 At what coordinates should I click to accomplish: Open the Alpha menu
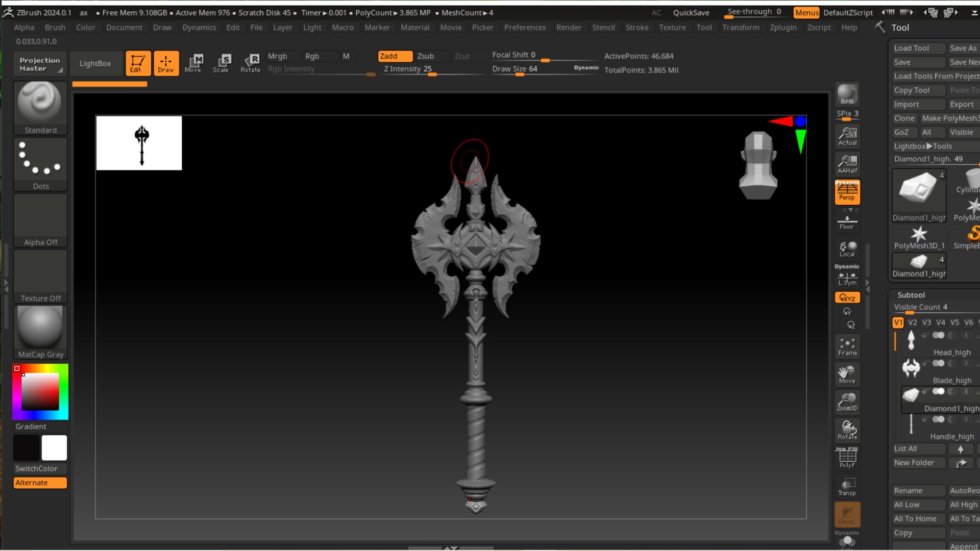point(24,28)
